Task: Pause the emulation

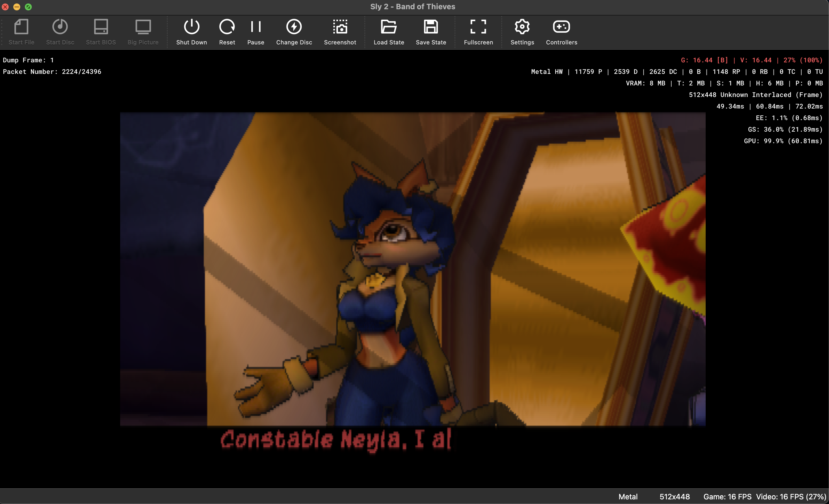Action: coord(256,31)
